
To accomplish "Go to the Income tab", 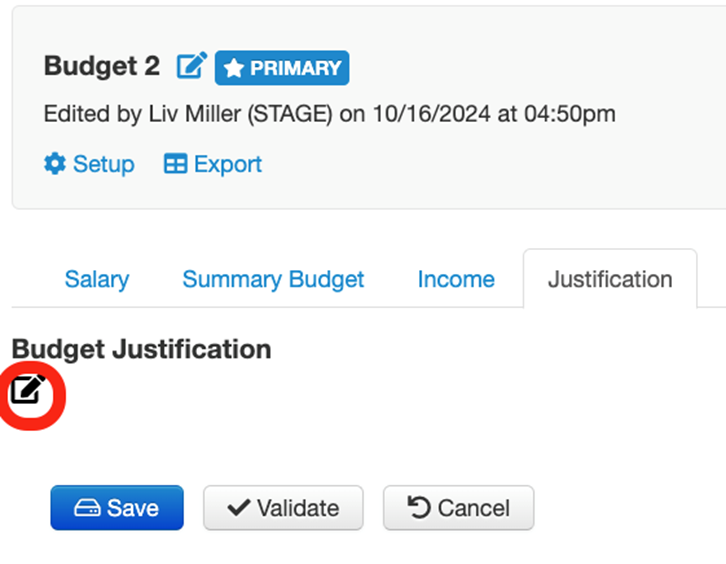I will coord(456,279).
